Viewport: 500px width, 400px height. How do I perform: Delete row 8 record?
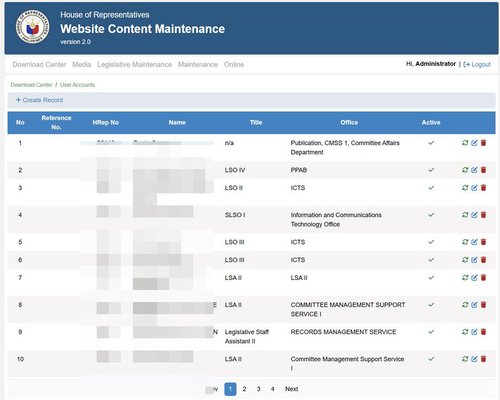tap(483, 305)
